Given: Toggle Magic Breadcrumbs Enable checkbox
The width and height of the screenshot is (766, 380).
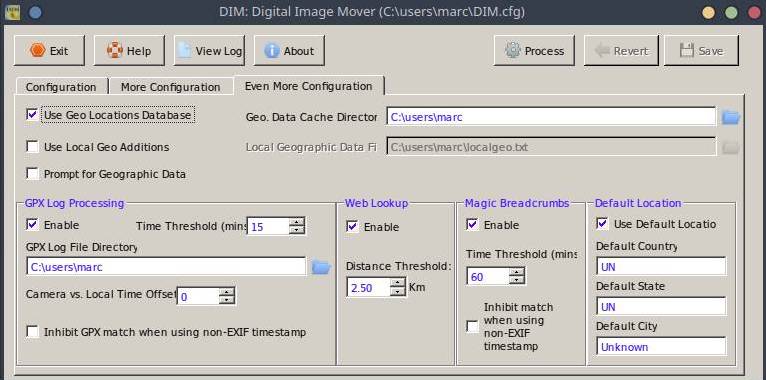Looking at the screenshot, I should (x=472, y=225).
